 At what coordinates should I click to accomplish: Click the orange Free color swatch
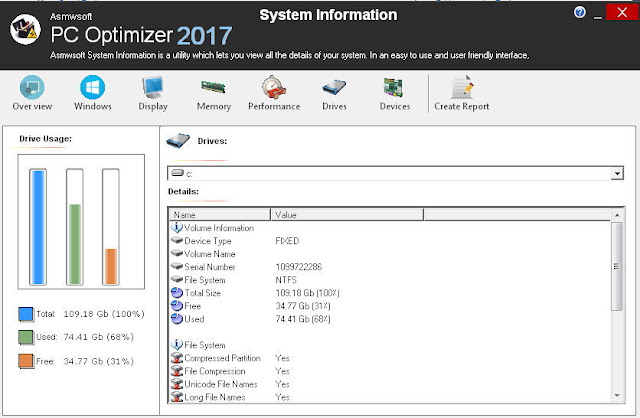coord(26,361)
